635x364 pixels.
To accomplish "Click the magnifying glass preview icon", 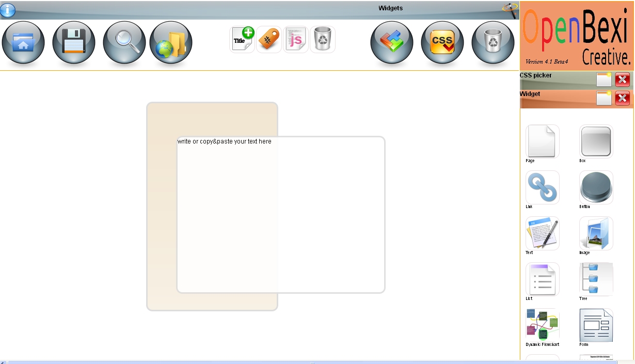I will (124, 42).
